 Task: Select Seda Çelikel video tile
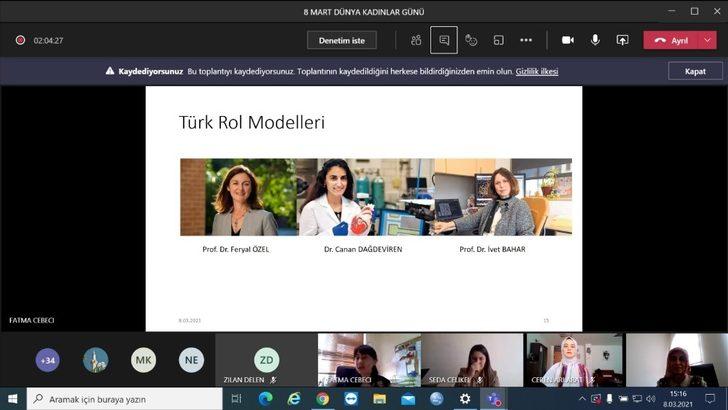tap(472, 360)
